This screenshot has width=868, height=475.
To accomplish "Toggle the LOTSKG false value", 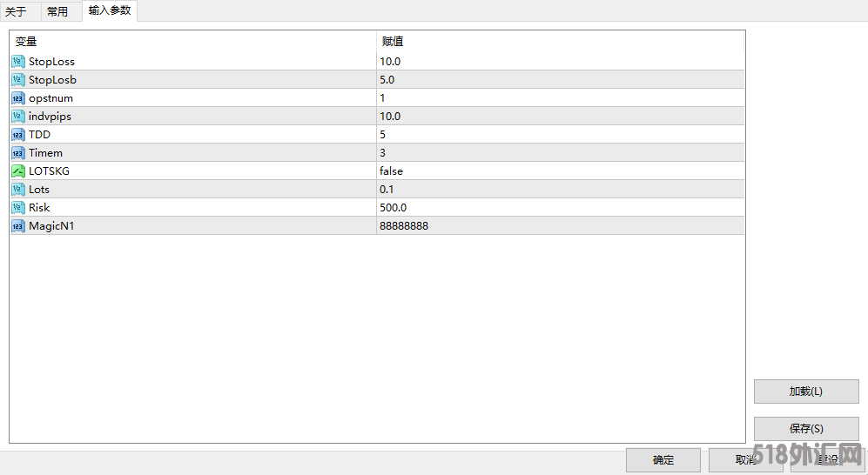I will (x=391, y=171).
